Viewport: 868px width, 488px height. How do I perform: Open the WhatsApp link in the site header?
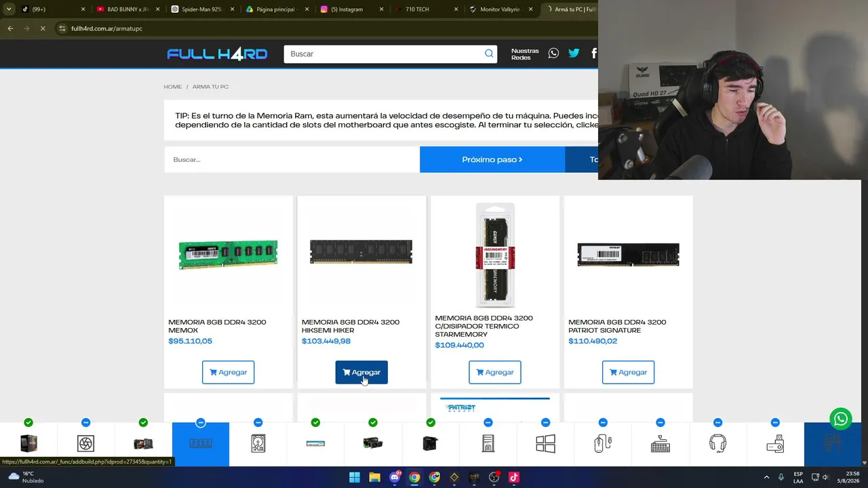point(553,54)
